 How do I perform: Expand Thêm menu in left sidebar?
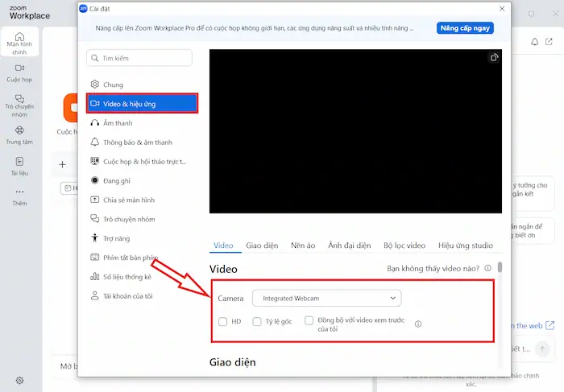[x=19, y=196]
